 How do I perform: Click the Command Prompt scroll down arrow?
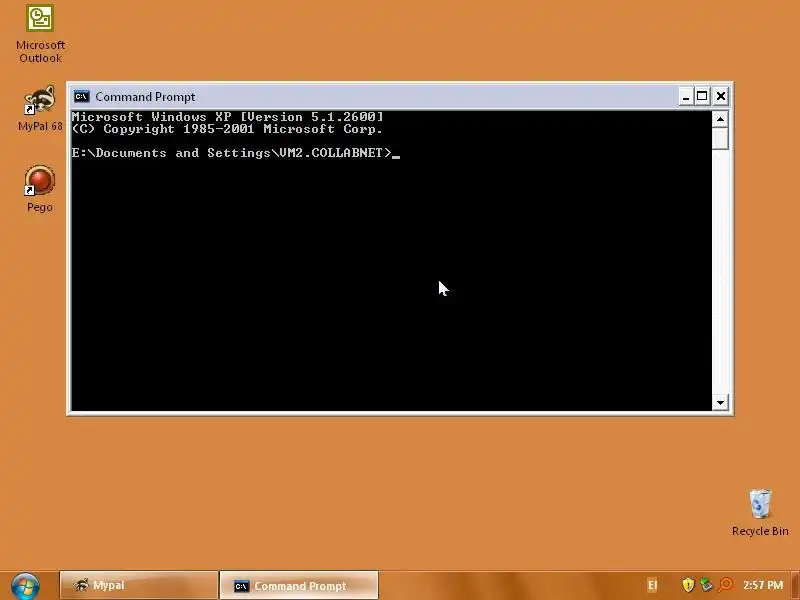(720, 403)
